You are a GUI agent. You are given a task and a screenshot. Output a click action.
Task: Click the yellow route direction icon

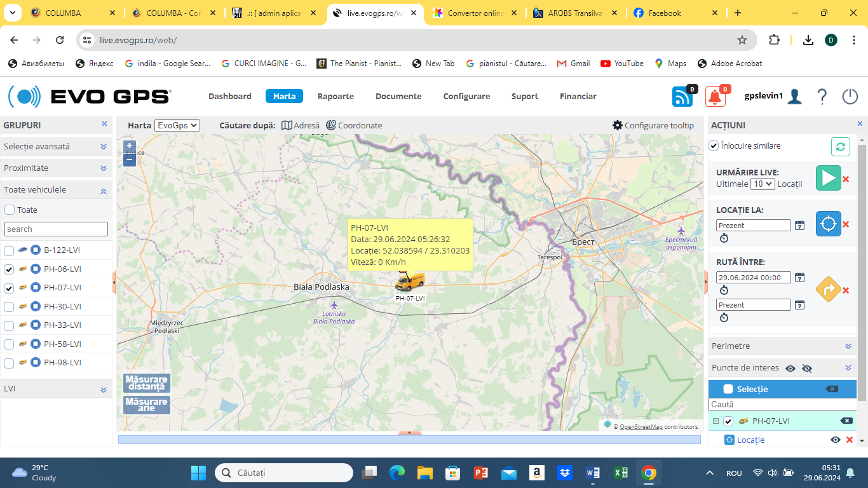click(828, 289)
